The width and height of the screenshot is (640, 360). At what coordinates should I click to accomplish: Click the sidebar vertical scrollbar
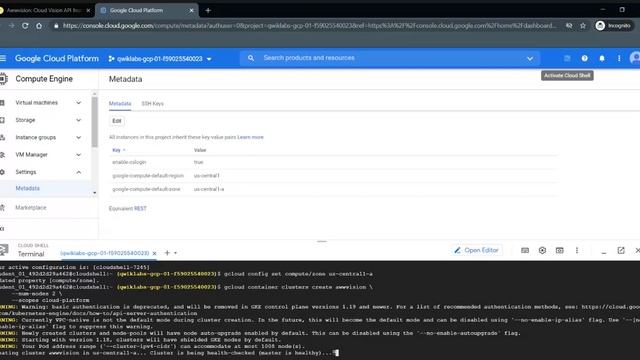point(95,122)
